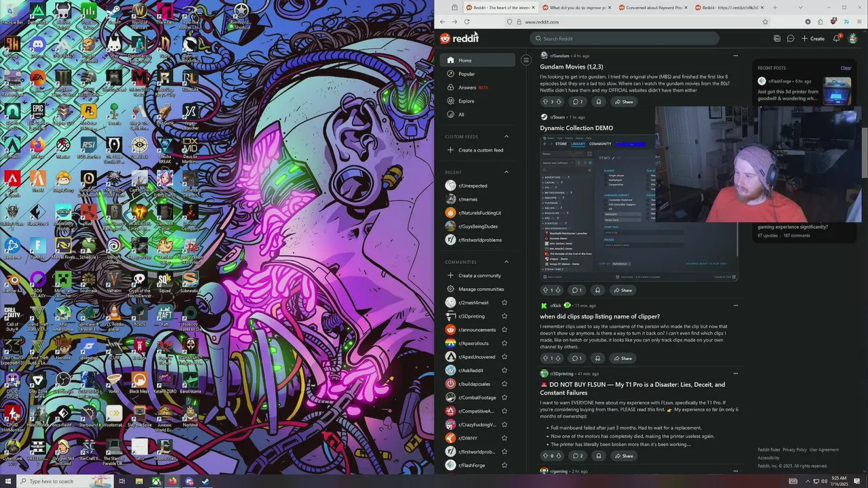
Task: Bookmark this page with the star icon
Action: point(765,22)
